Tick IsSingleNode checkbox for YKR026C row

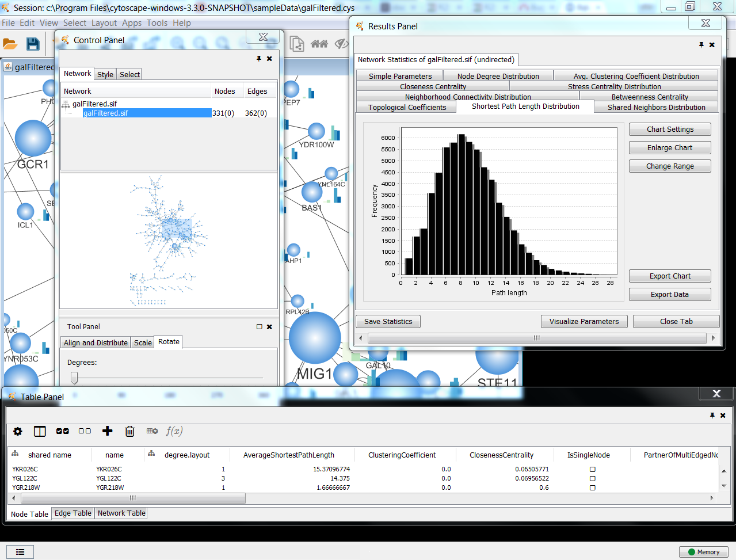(x=593, y=470)
